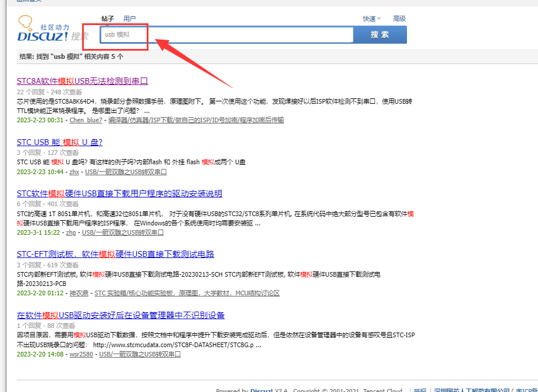The height and width of the screenshot is (392, 538).
Task: Open forum 编译器/仿真器/ISP下载 link
Action: coord(196,120)
